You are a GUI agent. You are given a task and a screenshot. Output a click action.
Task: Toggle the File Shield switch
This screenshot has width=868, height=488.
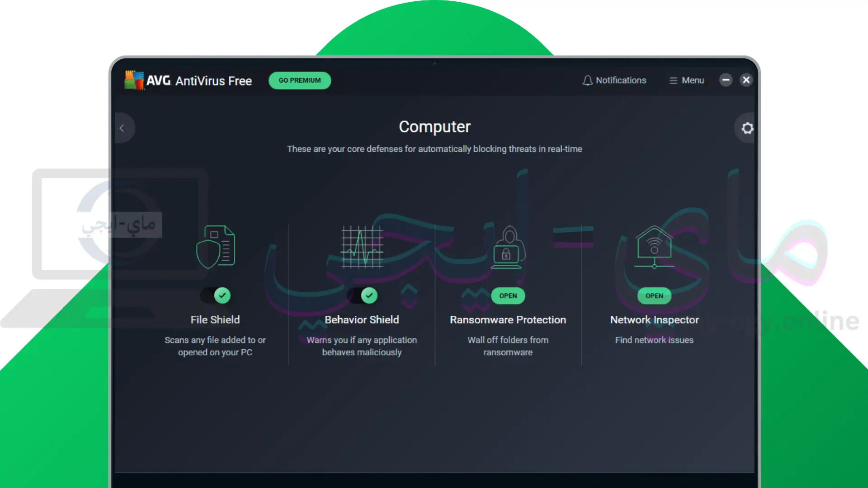click(x=216, y=296)
